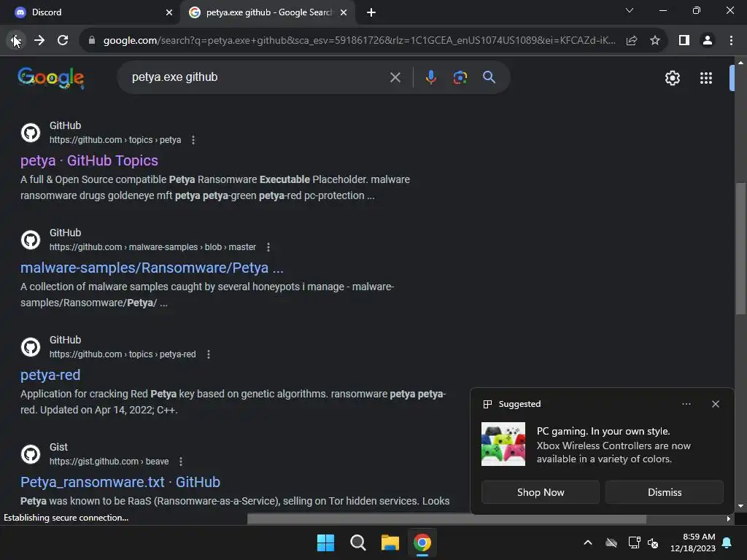Open options for petya topics result
This screenshot has height=560, width=747.
pyautogui.click(x=193, y=140)
